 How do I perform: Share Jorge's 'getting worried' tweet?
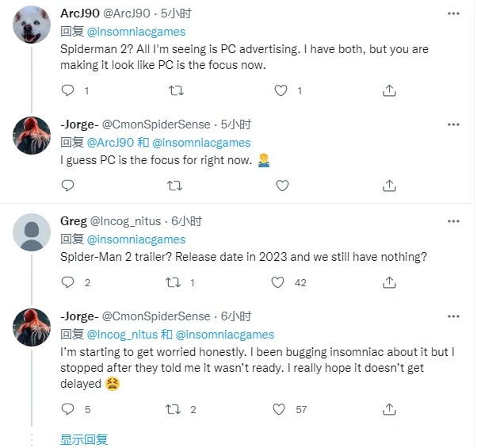pos(389,409)
